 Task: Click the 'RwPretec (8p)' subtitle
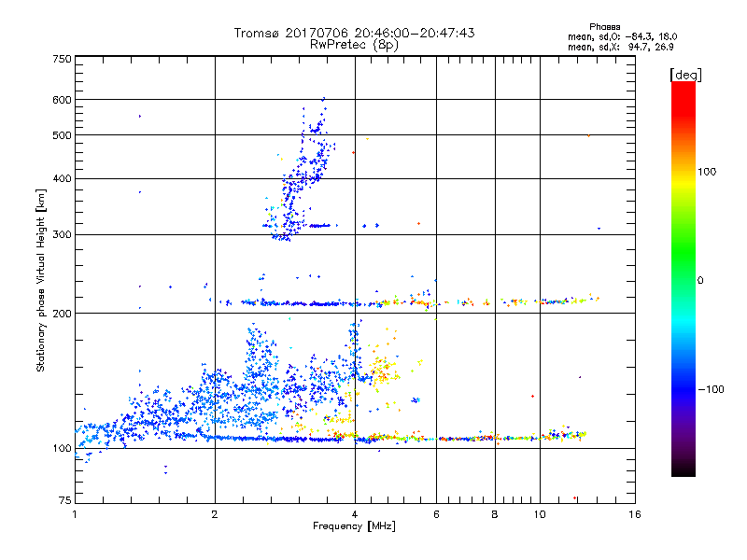point(354,45)
